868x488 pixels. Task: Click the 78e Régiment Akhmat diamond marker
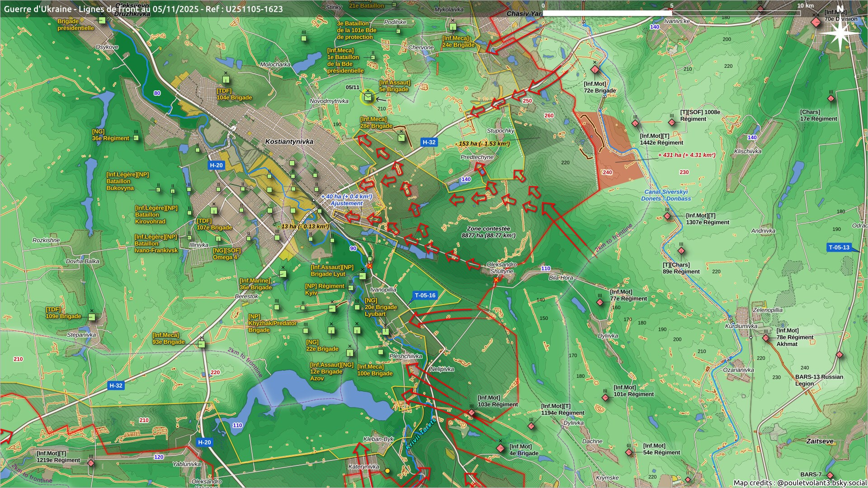pos(766,338)
